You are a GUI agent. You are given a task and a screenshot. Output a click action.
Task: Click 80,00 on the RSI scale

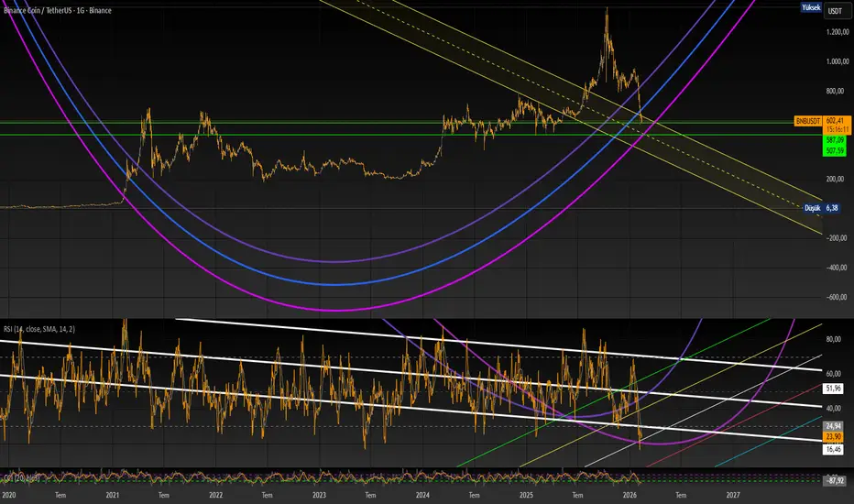[x=835, y=339]
